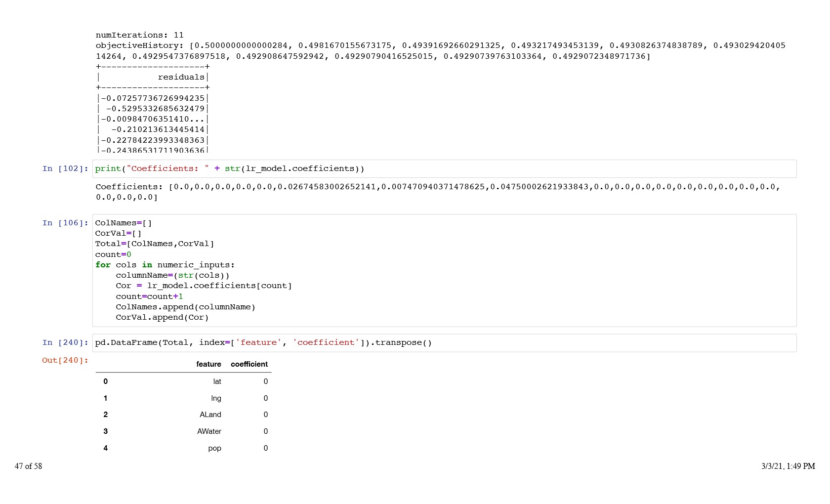The width and height of the screenshot is (830, 504).
Task: Select the "lng" feature cell
Action: pos(216,398)
